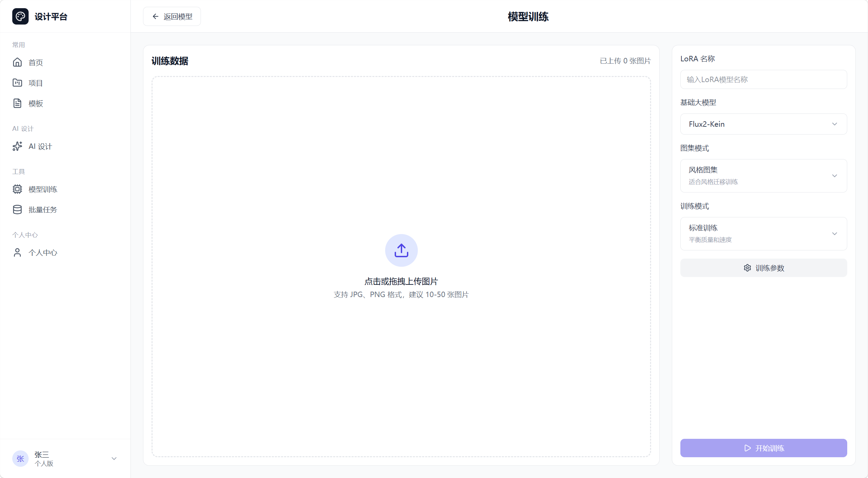
Task: Open the 训练模式 标准训练 dropdown
Action: click(763, 234)
